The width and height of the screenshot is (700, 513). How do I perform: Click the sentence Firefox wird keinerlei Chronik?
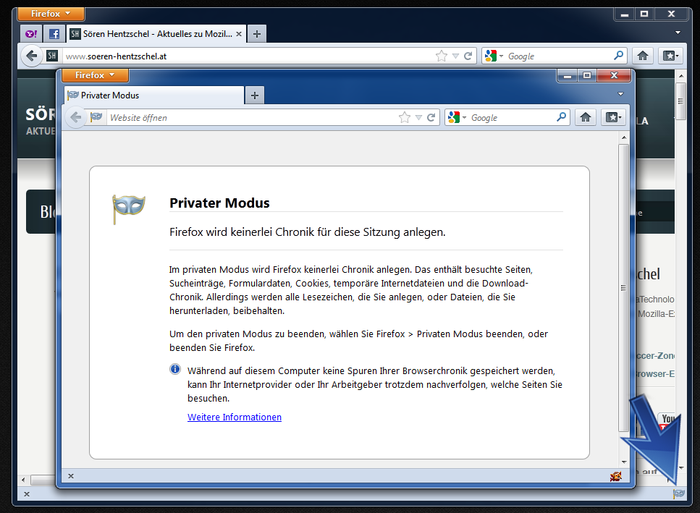[307, 232]
